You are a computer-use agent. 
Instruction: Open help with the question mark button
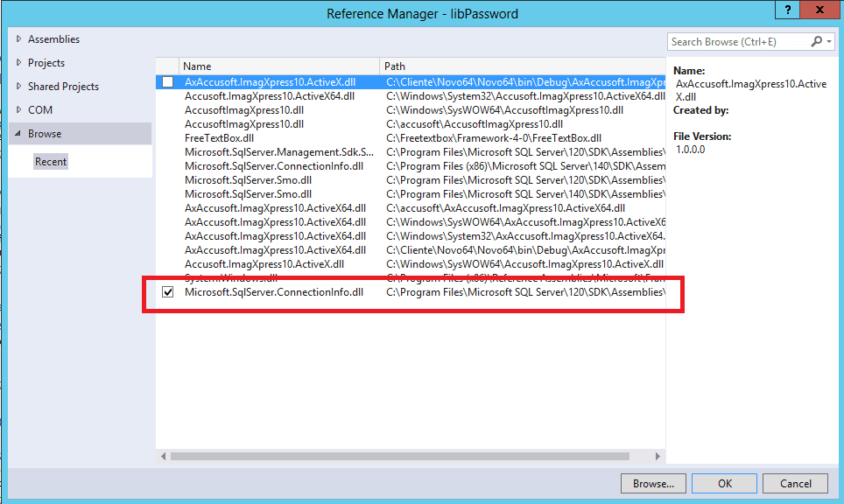pos(787,10)
